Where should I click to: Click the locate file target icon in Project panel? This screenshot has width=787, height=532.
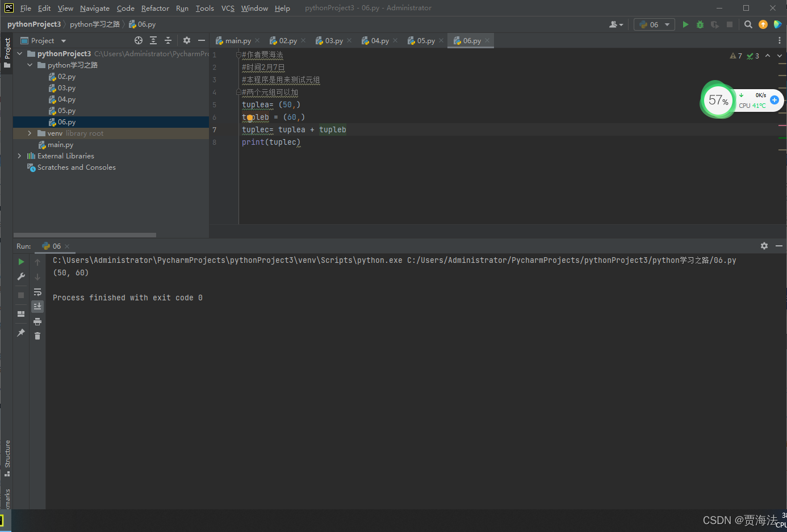pyautogui.click(x=139, y=40)
